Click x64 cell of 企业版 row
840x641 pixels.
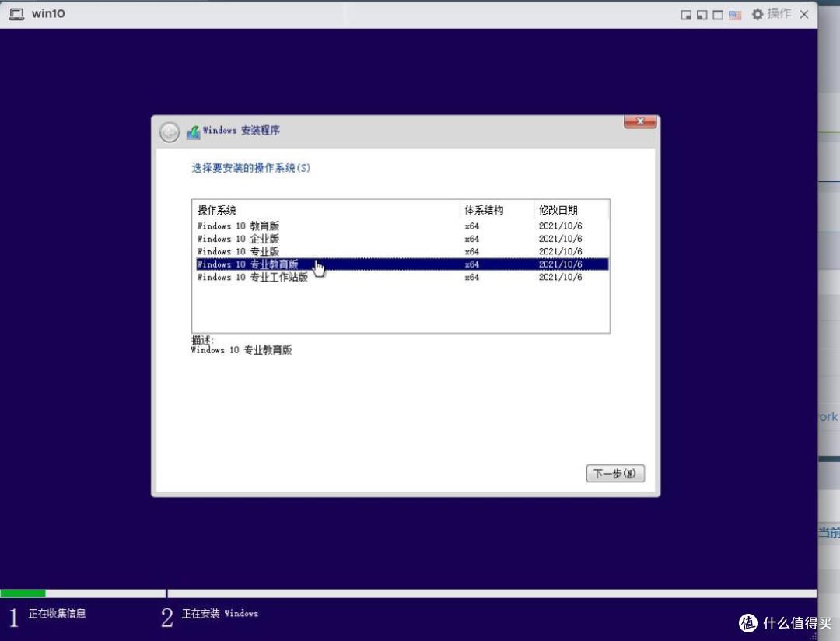pyautogui.click(x=472, y=239)
